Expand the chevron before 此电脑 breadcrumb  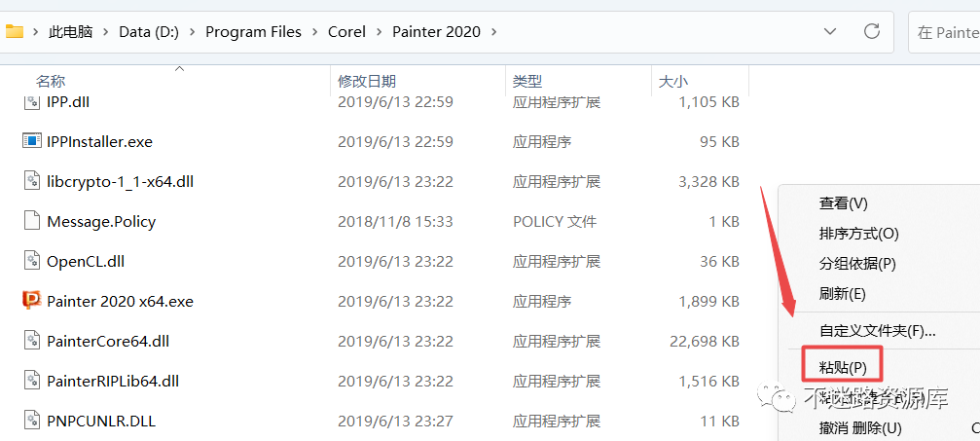tap(35, 32)
